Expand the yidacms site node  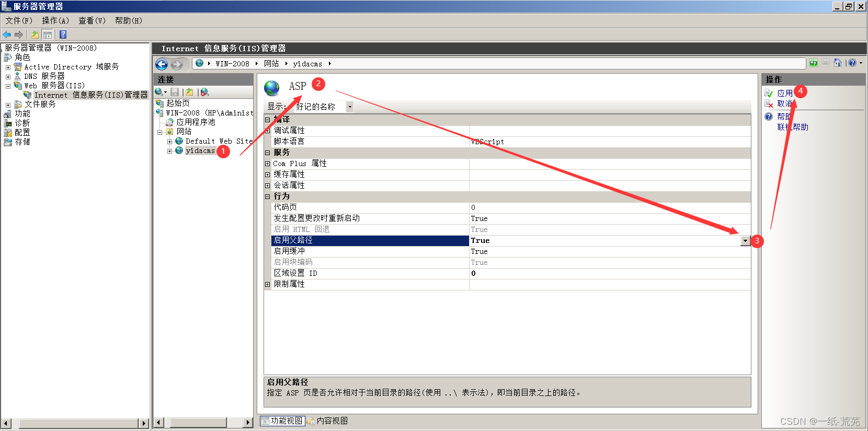[169, 151]
